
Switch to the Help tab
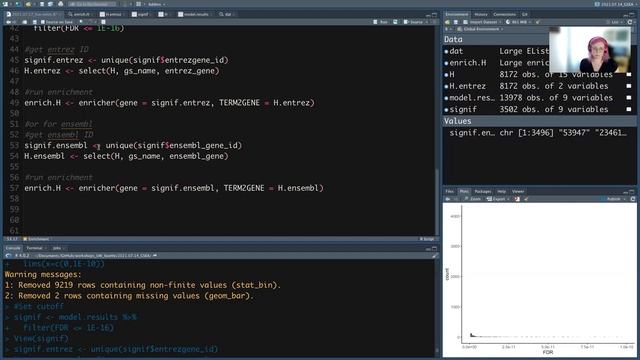pos(502,191)
